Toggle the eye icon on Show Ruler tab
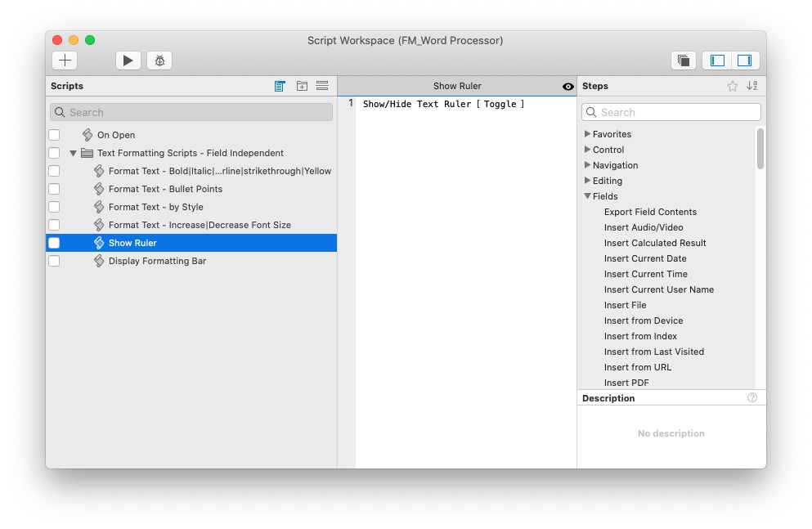Viewport: 812px width, 529px height. point(568,87)
